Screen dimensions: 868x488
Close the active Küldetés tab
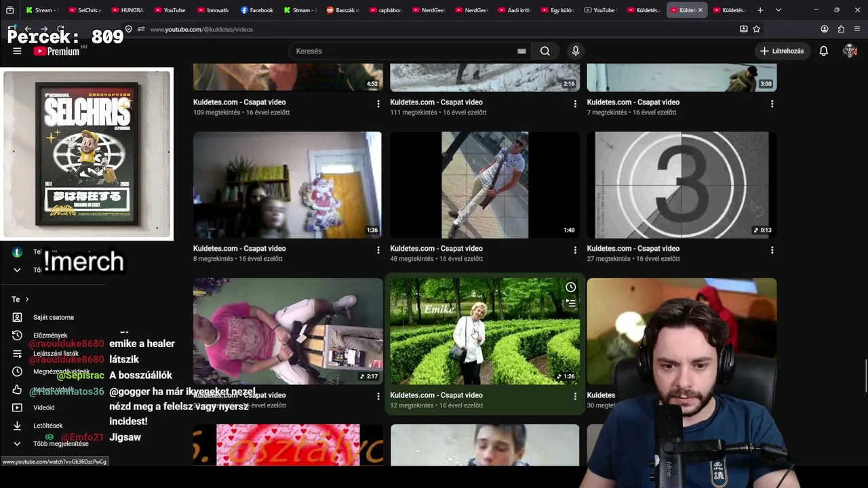(x=701, y=10)
